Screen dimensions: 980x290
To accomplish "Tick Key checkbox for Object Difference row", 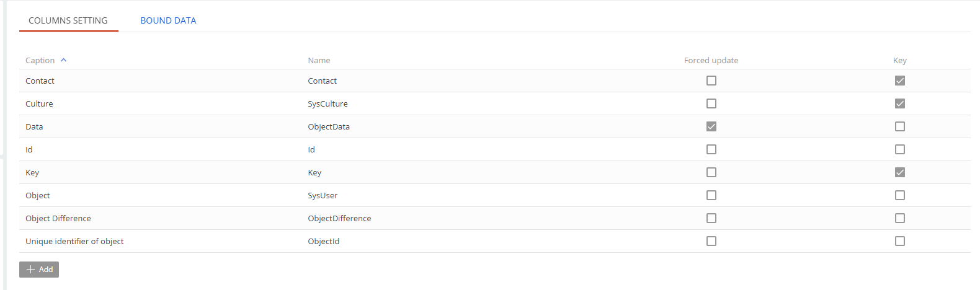I will [x=900, y=218].
